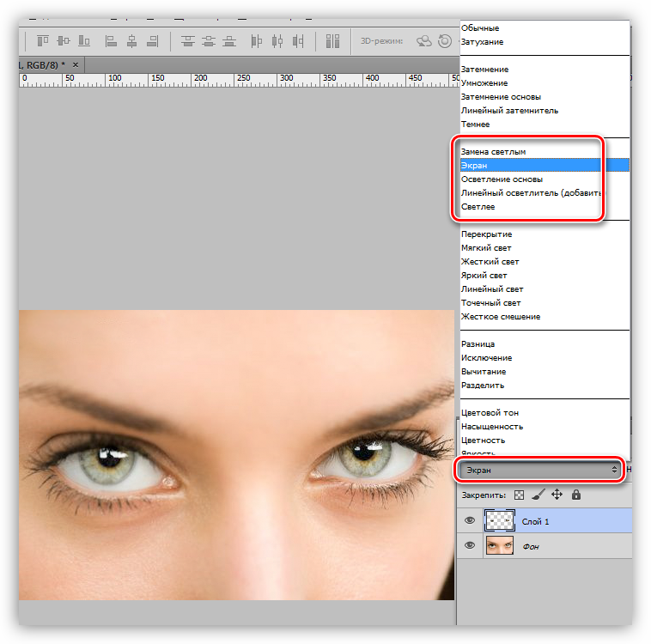Click the Auto-Align Layers icon
651x644 pixels.
tap(332, 40)
